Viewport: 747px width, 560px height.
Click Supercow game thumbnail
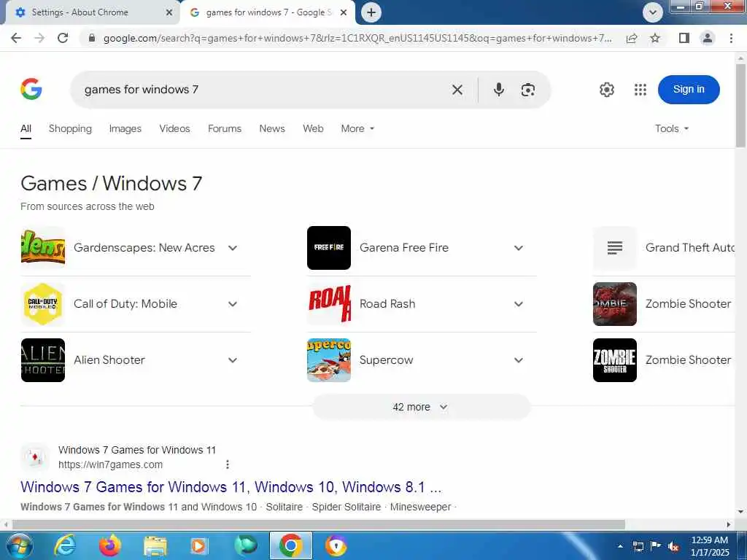pos(329,360)
